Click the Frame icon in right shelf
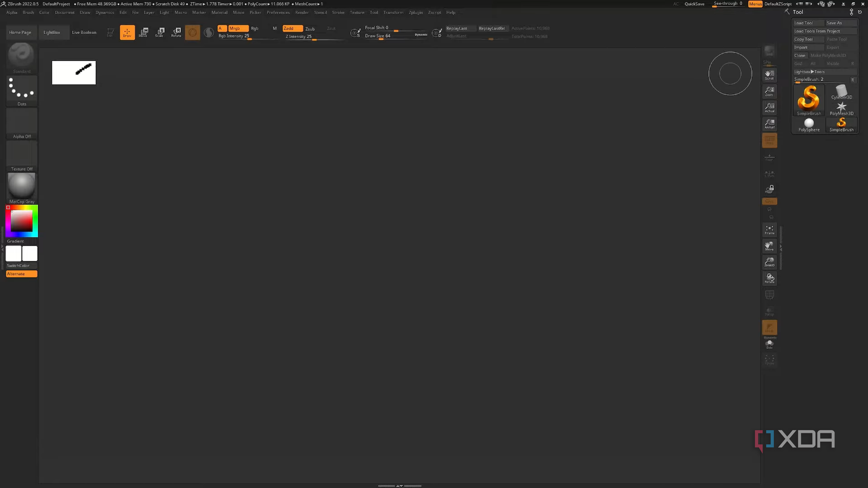Image resolution: width=868 pixels, height=488 pixels. [x=769, y=230]
